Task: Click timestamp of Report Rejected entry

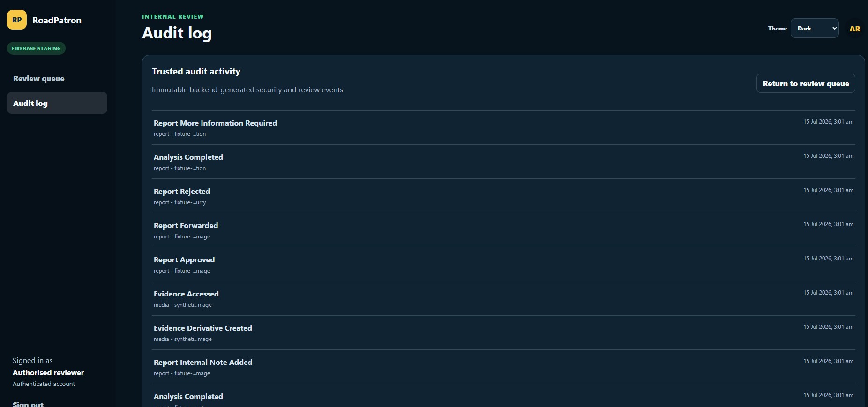Action: (828, 190)
